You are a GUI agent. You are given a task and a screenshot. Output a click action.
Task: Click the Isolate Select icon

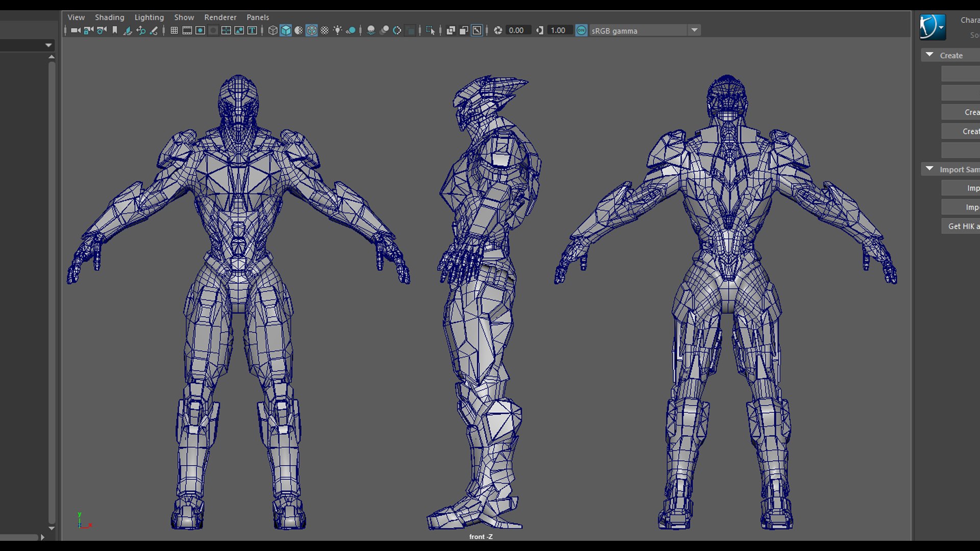(x=430, y=31)
